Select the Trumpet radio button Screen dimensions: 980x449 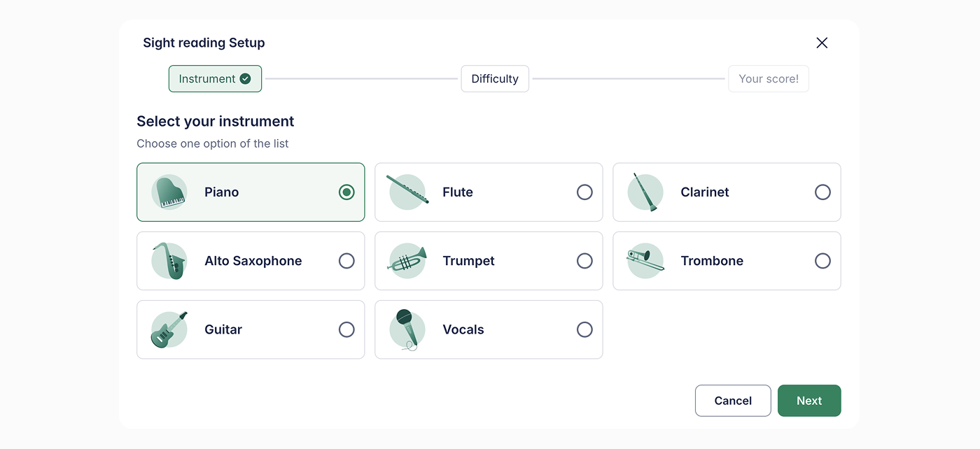584,260
